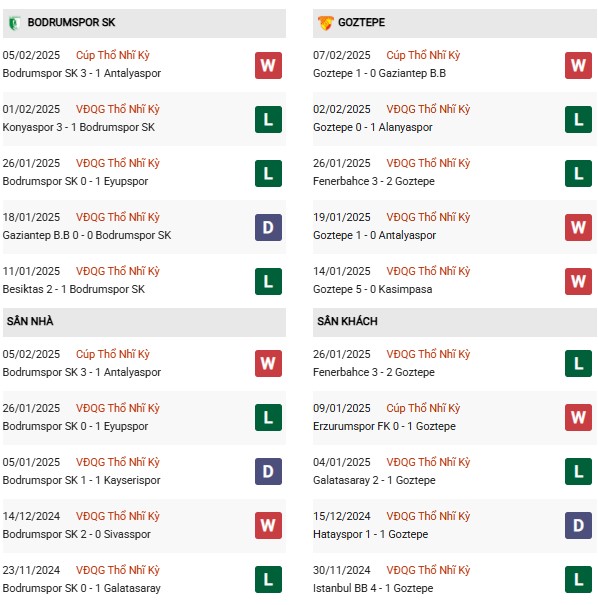This screenshot has width=598, height=605.
Task: Select the SÂN NHÀ section header
Action: pyautogui.click(x=144, y=322)
